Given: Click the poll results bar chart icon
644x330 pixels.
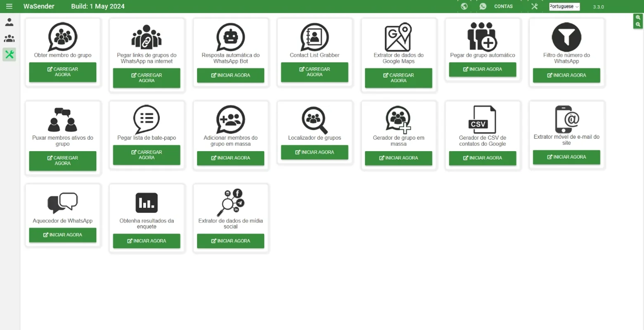Looking at the screenshot, I should pyautogui.click(x=147, y=203).
